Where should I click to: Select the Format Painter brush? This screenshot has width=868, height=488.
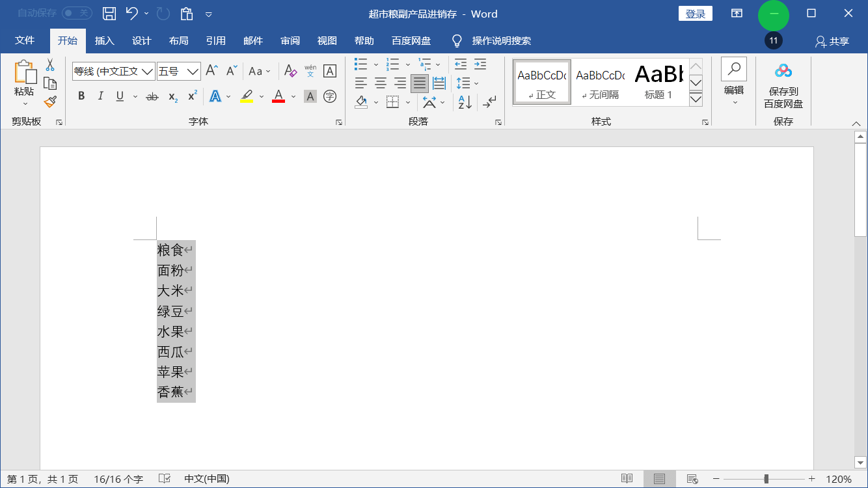pos(50,102)
